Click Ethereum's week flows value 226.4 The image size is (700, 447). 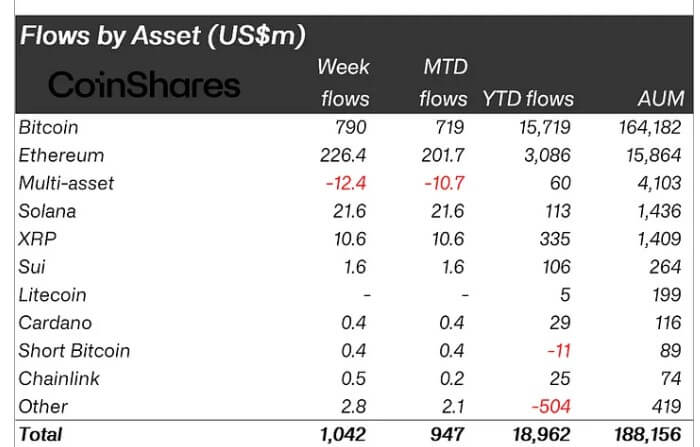click(x=344, y=156)
